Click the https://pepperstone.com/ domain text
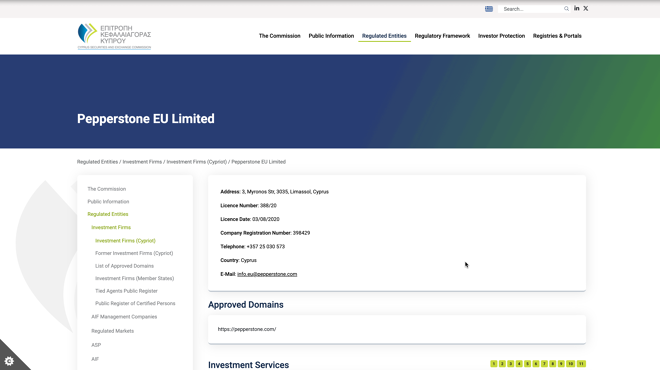660x370 pixels. point(247,329)
